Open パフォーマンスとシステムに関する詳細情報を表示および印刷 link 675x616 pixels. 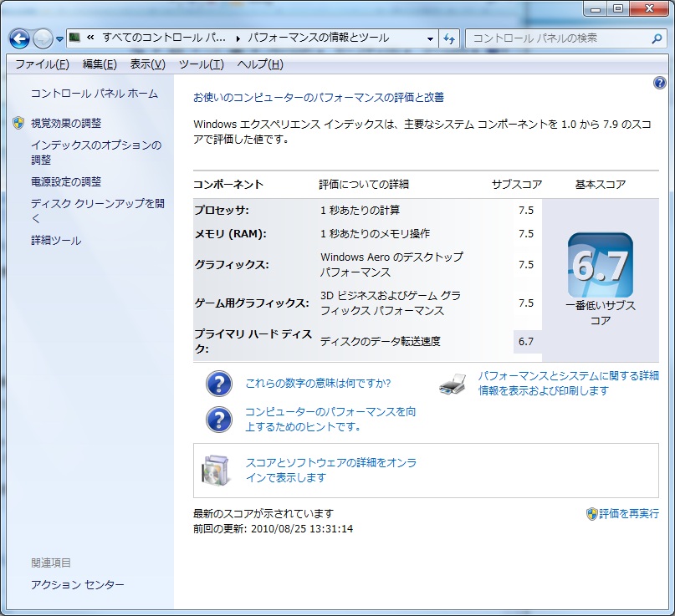pos(568,383)
